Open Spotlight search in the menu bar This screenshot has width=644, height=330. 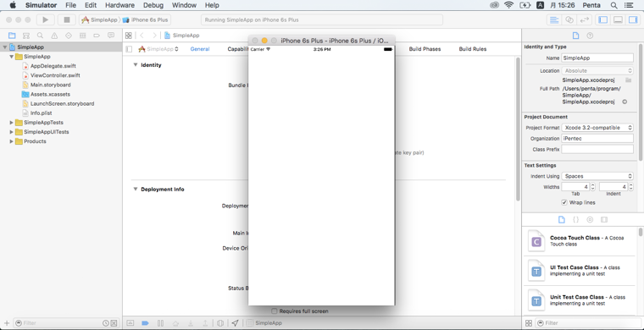coord(613,5)
